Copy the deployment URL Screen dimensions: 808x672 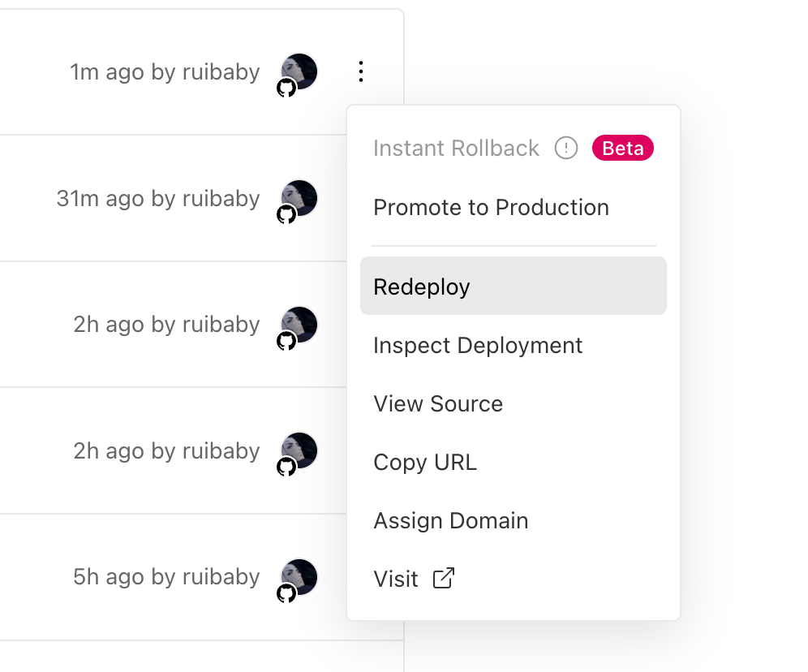[x=425, y=463]
